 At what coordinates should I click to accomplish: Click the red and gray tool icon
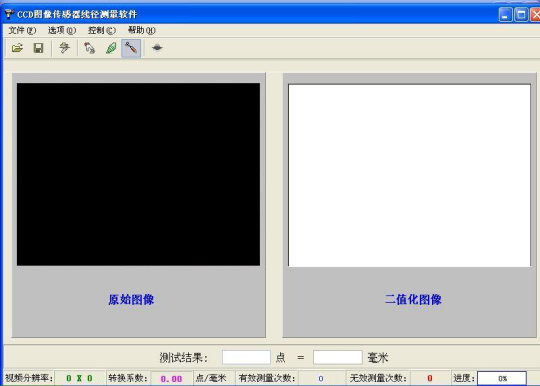[89, 48]
